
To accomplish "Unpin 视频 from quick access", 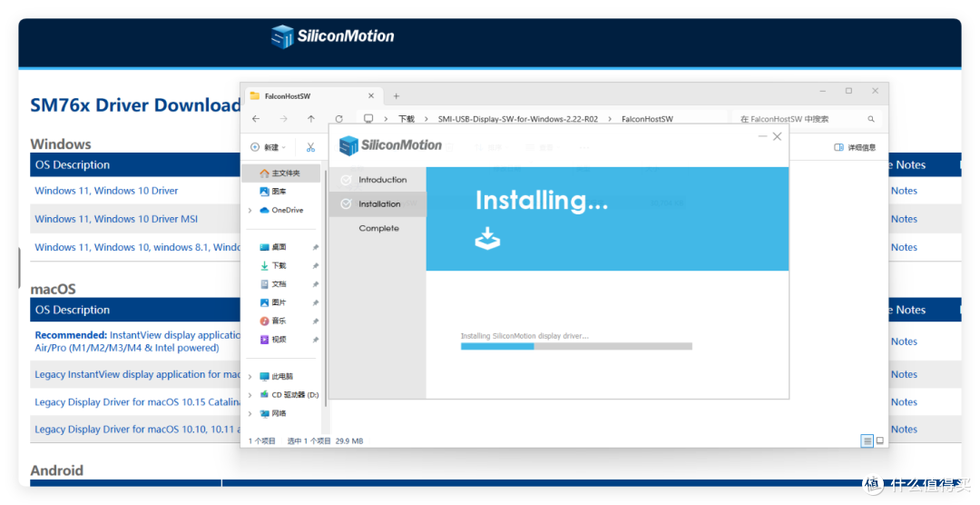I will pyautogui.click(x=316, y=340).
